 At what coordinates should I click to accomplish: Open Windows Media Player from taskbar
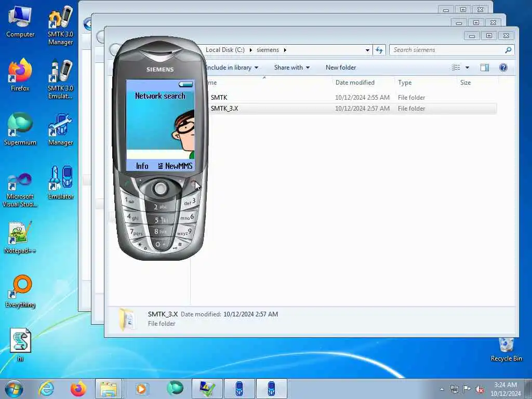pos(141,389)
